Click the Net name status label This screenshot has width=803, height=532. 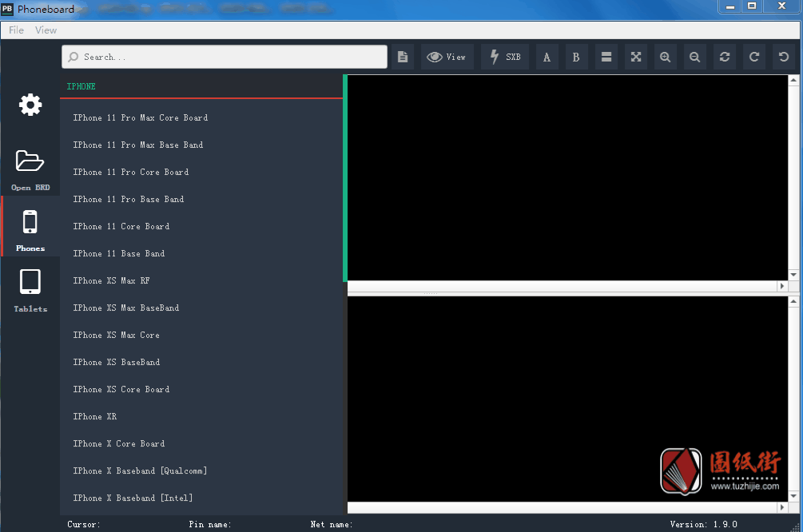pyautogui.click(x=332, y=524)
